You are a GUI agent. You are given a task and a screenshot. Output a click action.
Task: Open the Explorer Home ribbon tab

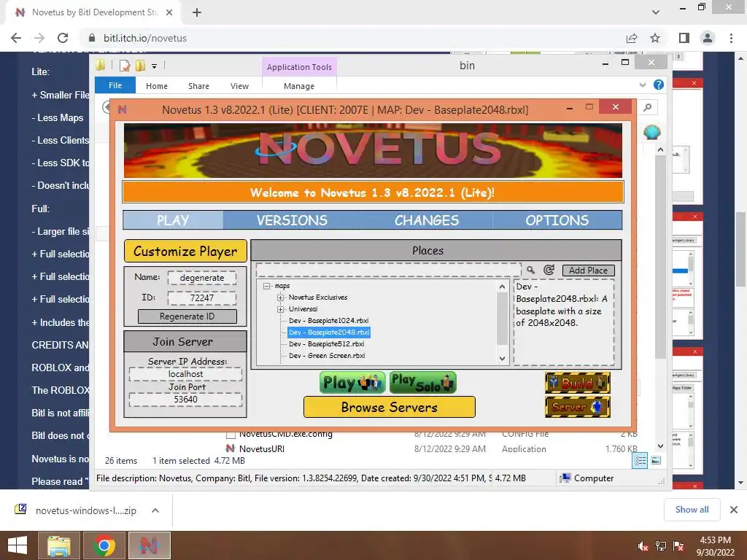pyautogui.click(x=157, y=86)
